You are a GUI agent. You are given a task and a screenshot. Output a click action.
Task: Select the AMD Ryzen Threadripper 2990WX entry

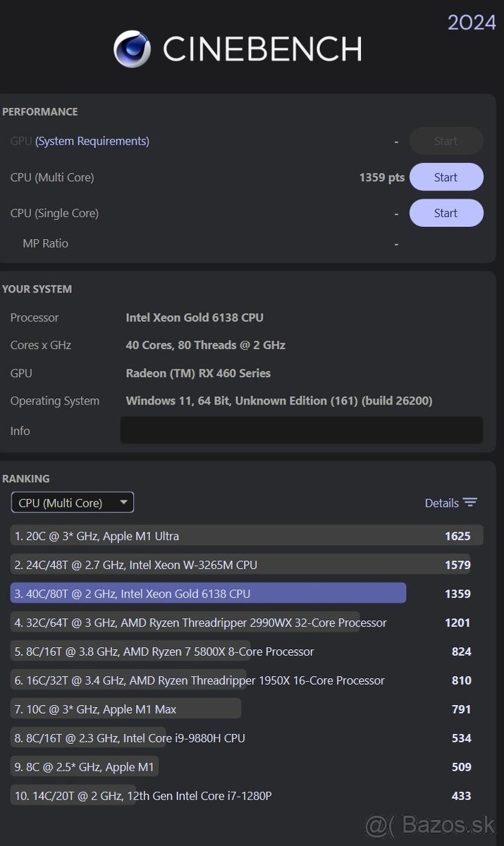[211, 623]
